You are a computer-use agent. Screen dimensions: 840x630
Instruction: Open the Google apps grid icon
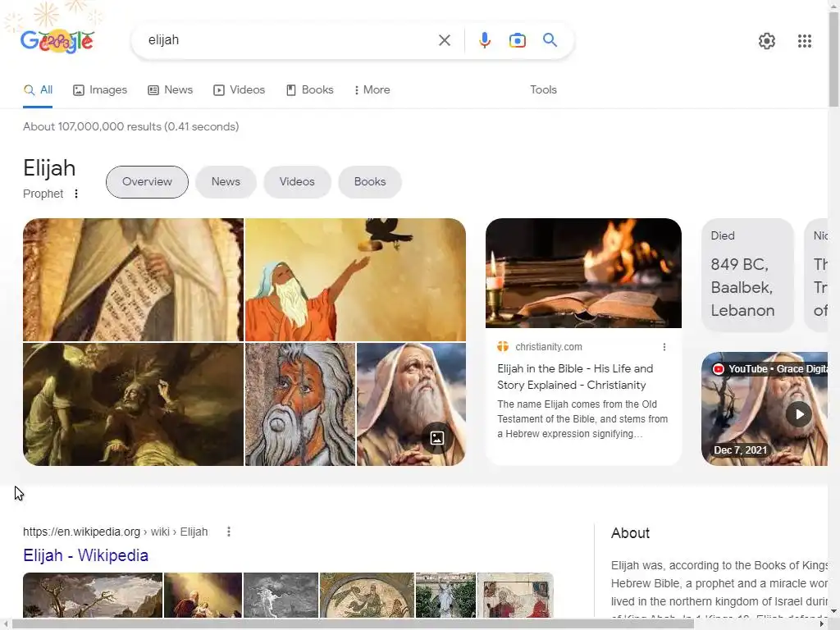[804, 41]
